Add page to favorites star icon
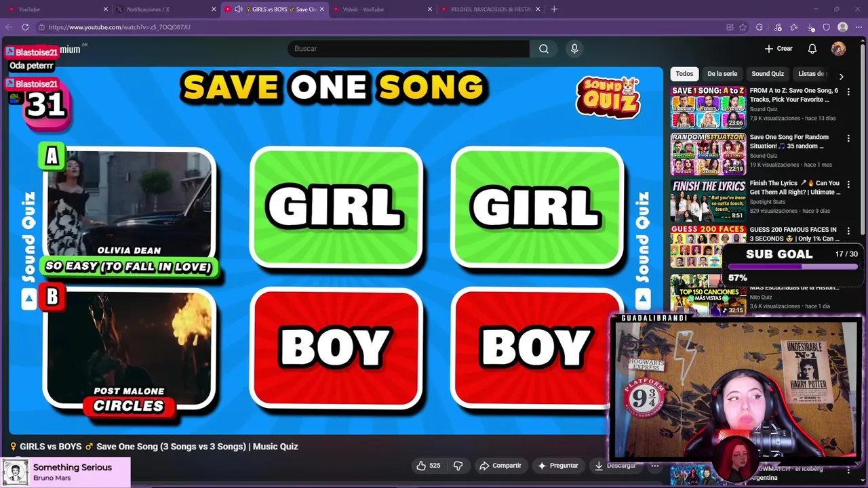868x488 pixels. pyautogui.click(x=743, y=27)
